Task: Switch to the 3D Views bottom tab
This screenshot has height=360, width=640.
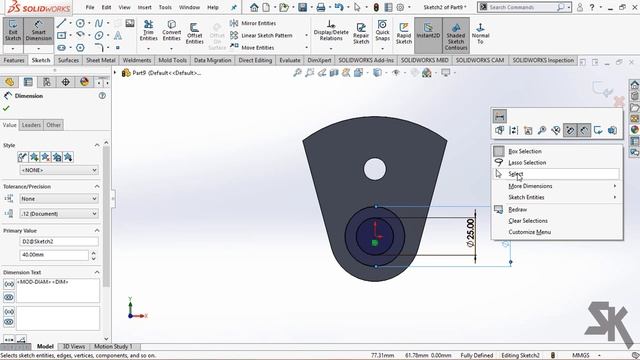Action: pyautogui.click(x=73, y=347)
